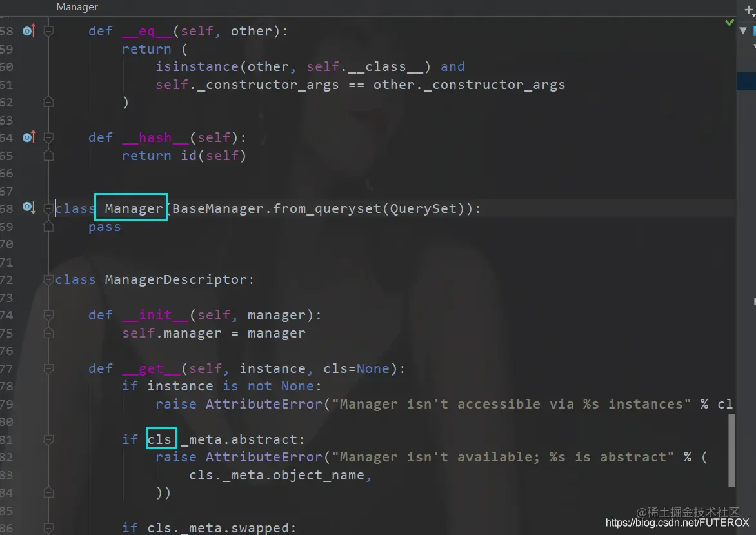Click '__get__' method name
Viewport: 756px width, 535px height.
coord(151,369)
